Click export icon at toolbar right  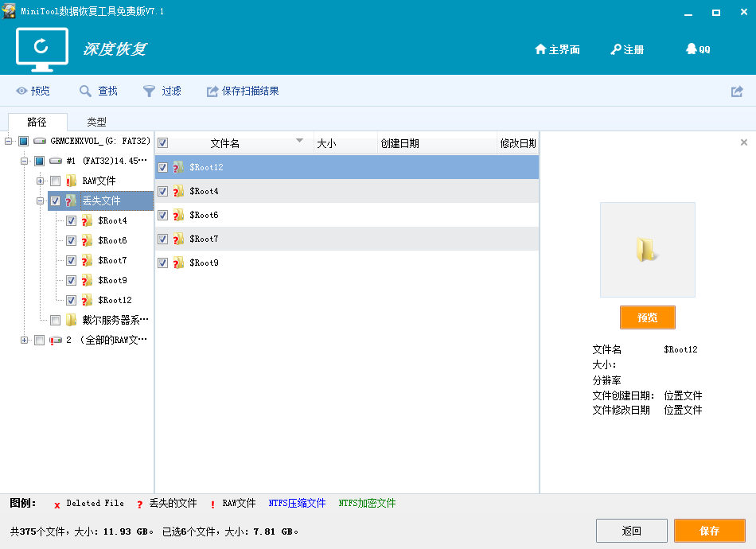point(737,91)
